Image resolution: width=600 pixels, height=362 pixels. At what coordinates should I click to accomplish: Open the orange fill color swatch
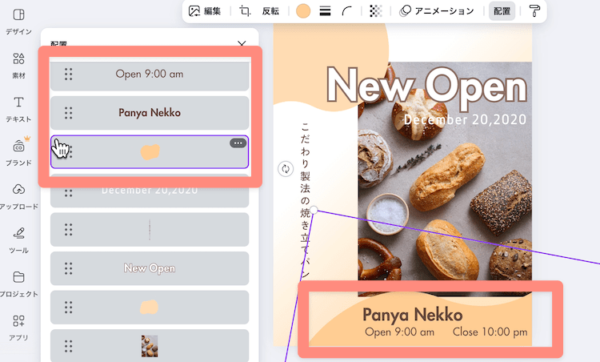coord(303,11)
